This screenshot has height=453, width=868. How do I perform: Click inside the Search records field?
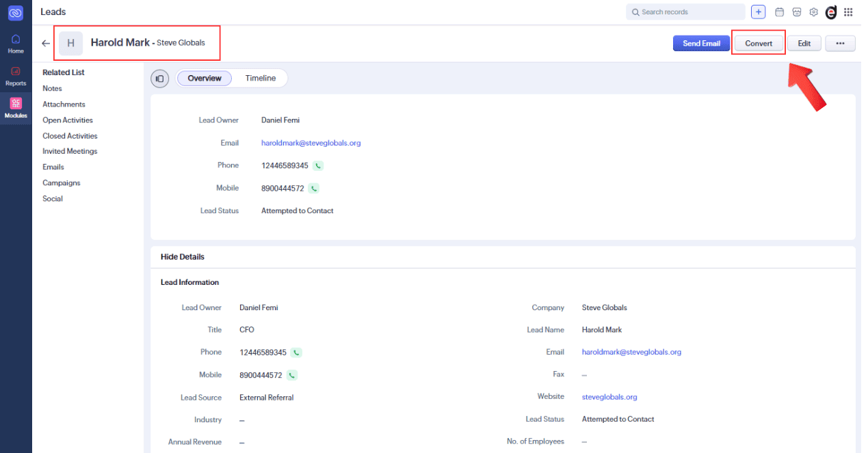pos(684,12)
